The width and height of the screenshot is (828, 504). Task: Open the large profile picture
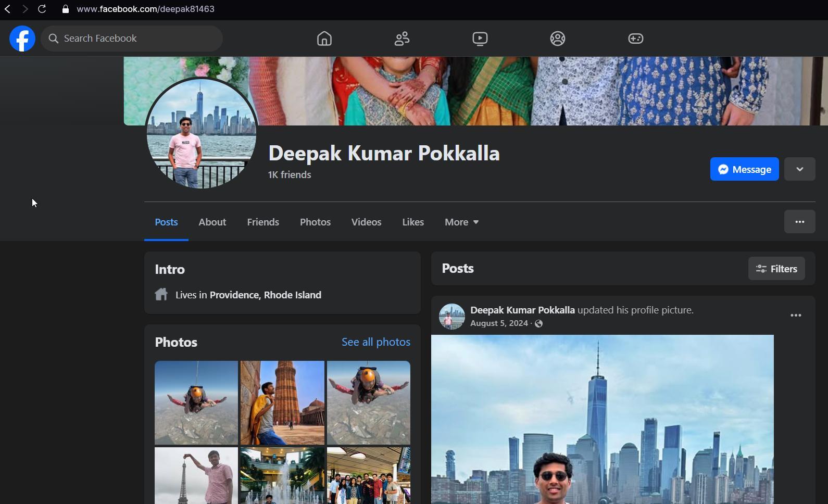[201, 133]
